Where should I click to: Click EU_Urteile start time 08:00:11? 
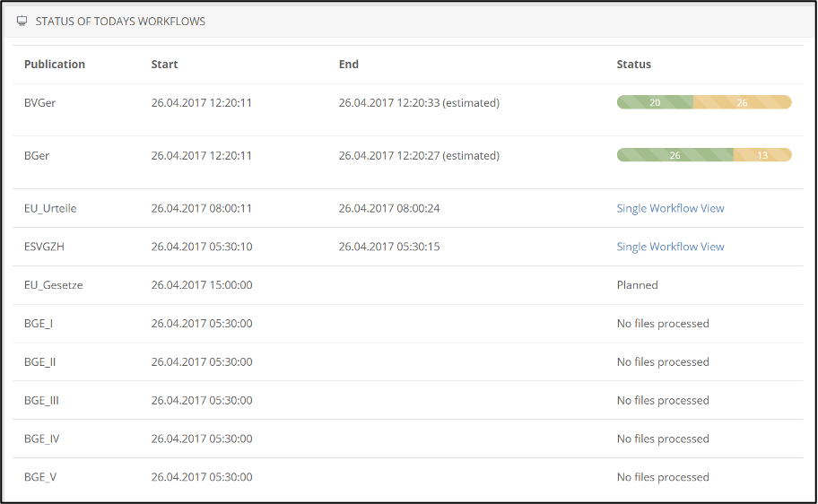click(202, 208)
